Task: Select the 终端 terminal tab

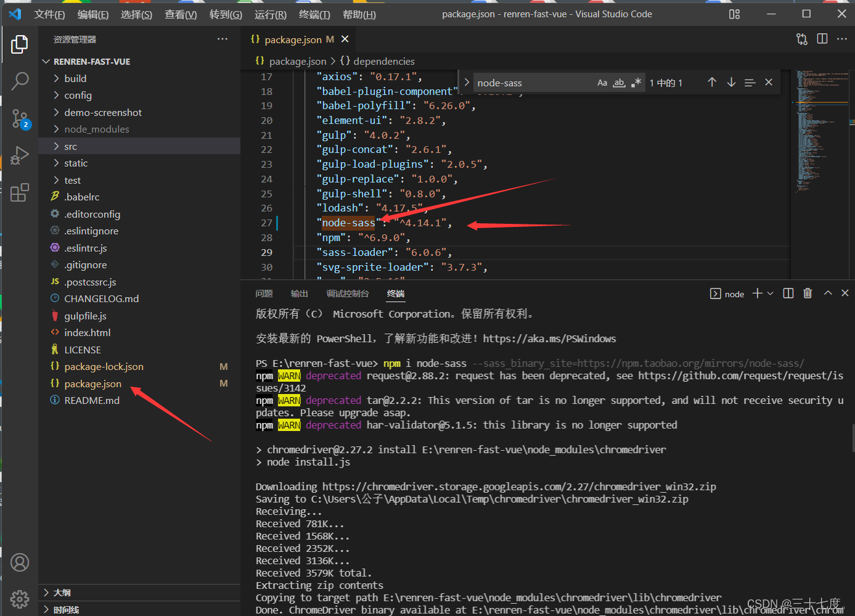Action: pyautogui.click(x=396, y=294)
